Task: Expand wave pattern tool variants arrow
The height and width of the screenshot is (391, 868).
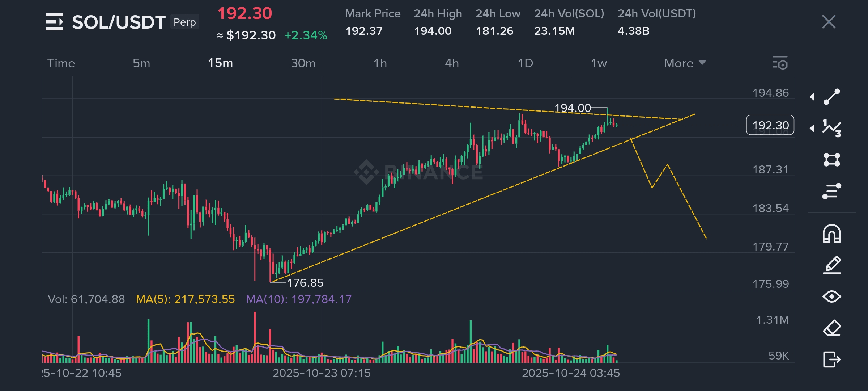Action: point(812,128)
